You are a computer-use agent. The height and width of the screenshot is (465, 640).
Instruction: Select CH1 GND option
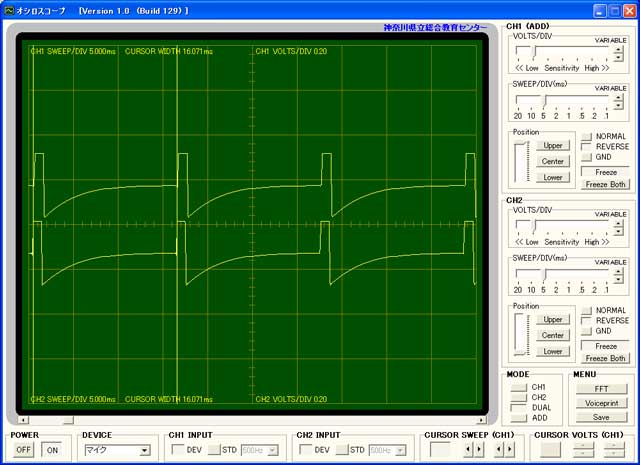tap(587, 157)
